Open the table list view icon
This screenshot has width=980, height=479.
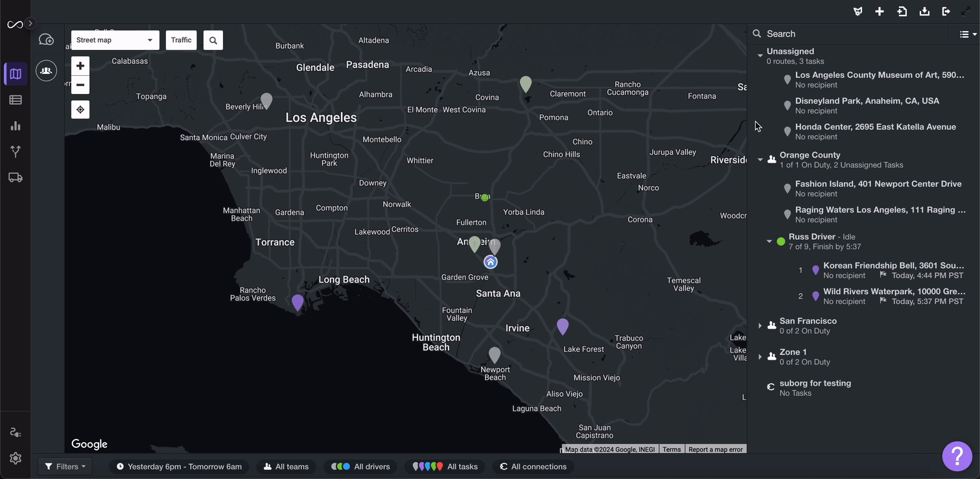16,100
